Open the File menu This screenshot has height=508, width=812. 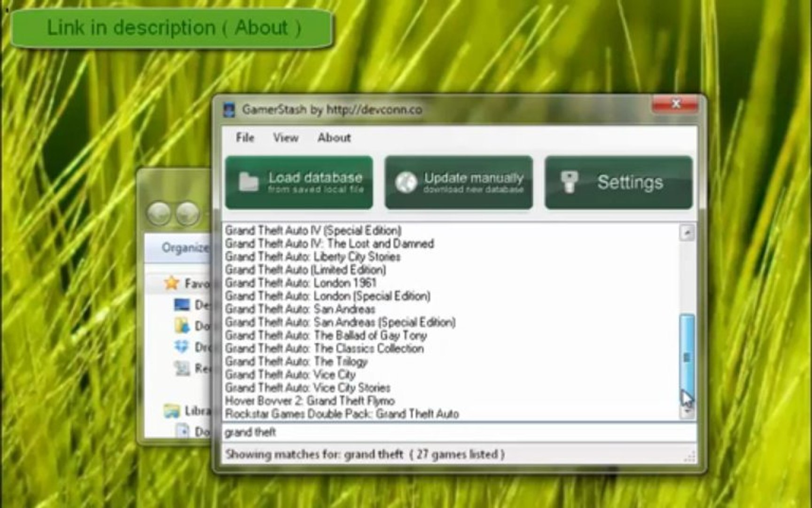(x=245, y=138)
